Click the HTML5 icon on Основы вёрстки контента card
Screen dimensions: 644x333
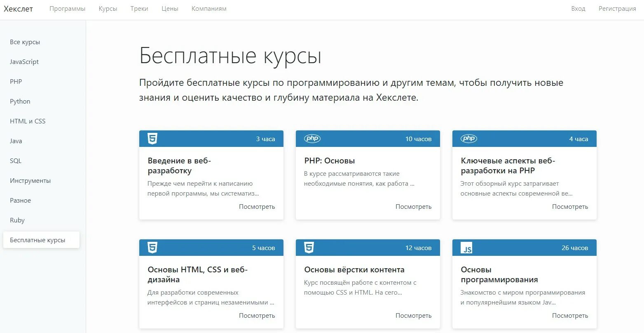(309, 248)
